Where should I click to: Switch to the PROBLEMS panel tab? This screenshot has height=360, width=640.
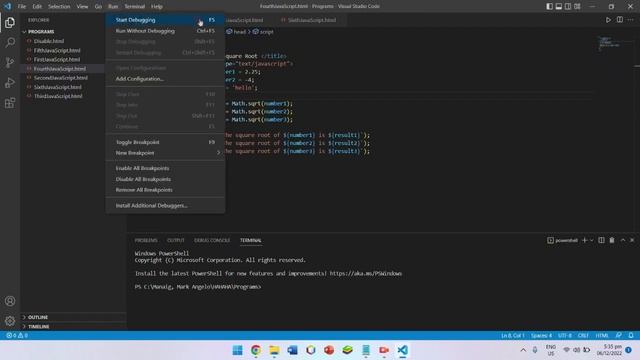tap(146, 240)
